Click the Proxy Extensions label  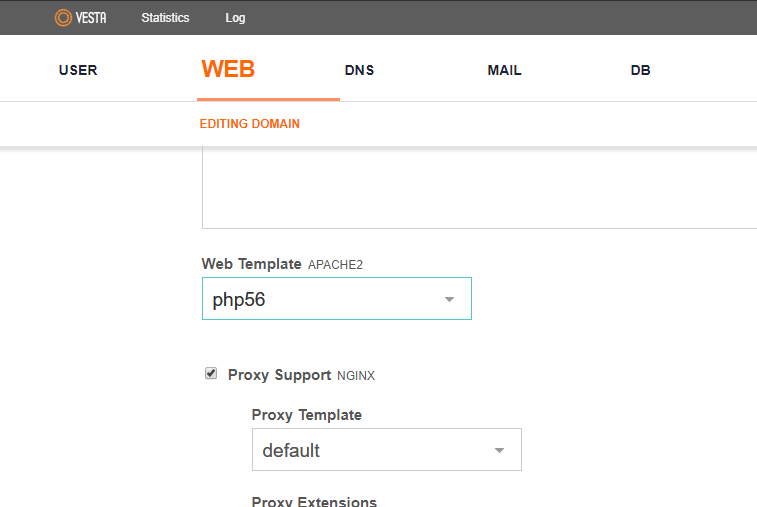(314, 501)
